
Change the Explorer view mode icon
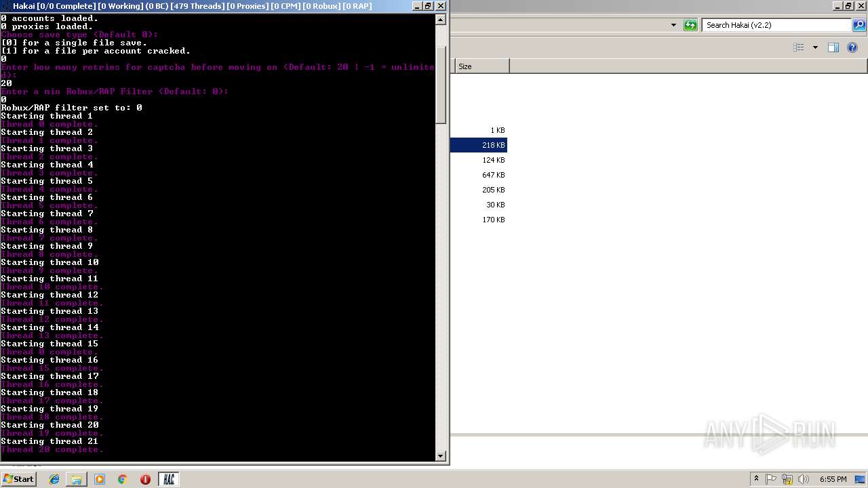[x=799, y=47]
